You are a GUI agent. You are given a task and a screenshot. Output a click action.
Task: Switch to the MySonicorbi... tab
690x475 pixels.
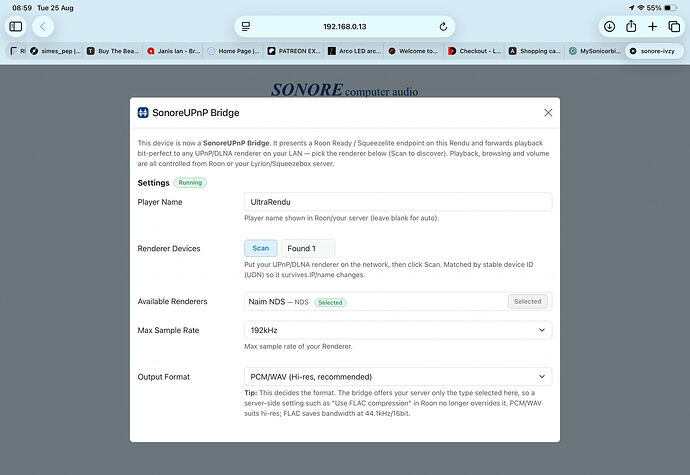click(595, 51)
